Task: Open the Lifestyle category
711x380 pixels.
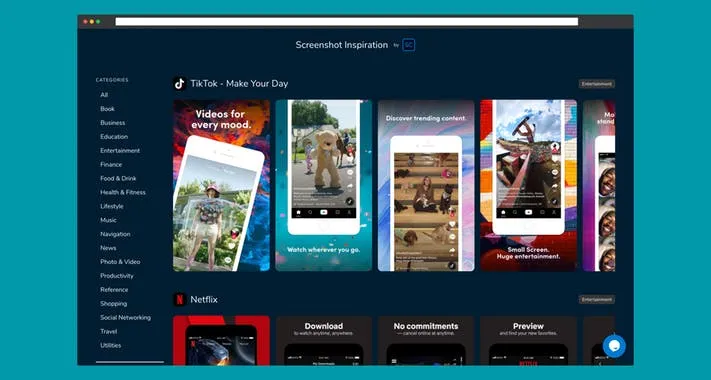Action: [x=112, y=206]
